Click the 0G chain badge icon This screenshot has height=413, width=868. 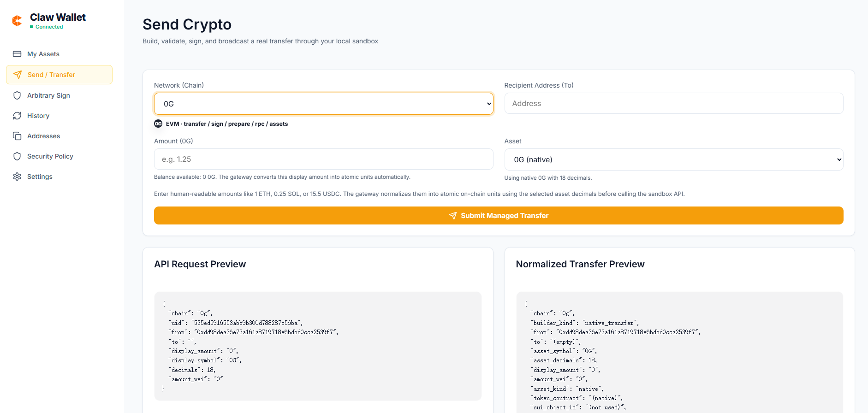[158, 124]
